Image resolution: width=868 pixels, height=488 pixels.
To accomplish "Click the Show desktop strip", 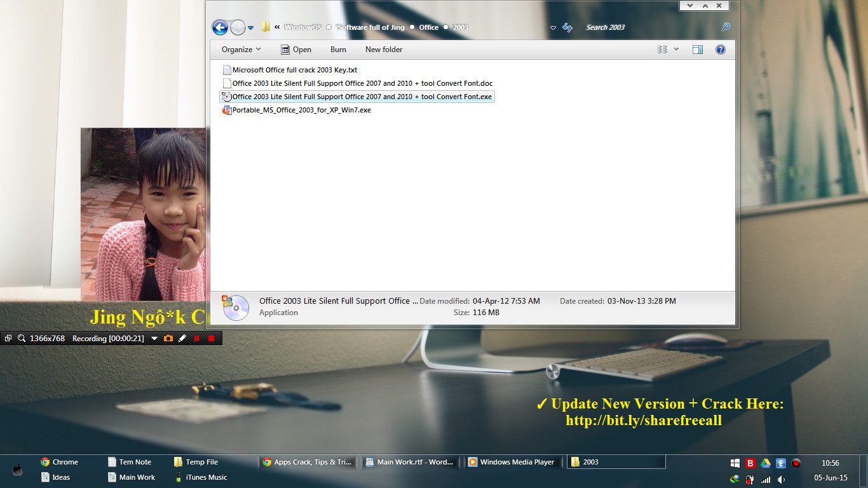I will point(863,471).
